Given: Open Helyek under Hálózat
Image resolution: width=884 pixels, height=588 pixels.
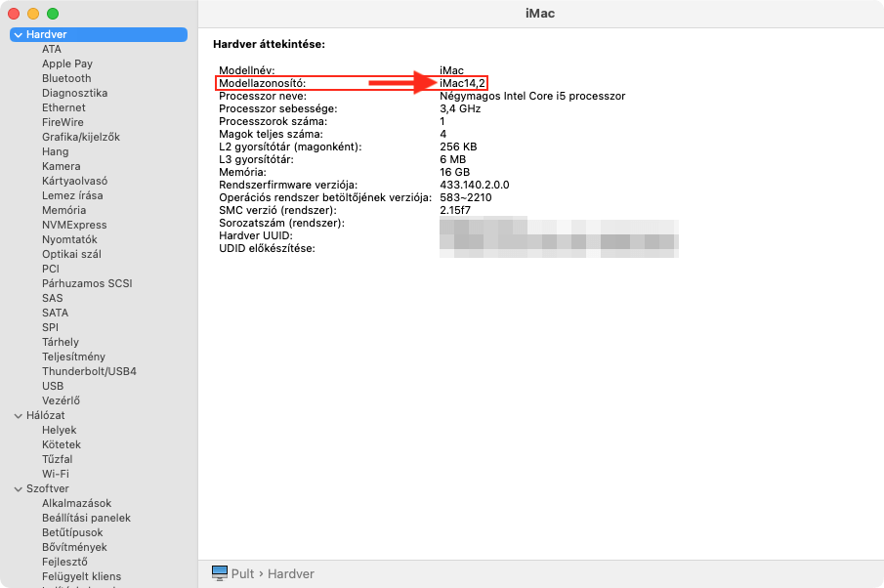Looking at the screenshot, I should click(59, 430).
